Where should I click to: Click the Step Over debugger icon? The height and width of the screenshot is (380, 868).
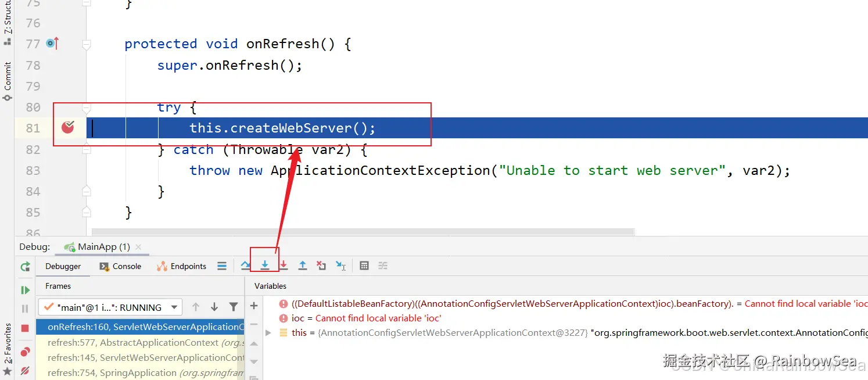pos(246,266)
